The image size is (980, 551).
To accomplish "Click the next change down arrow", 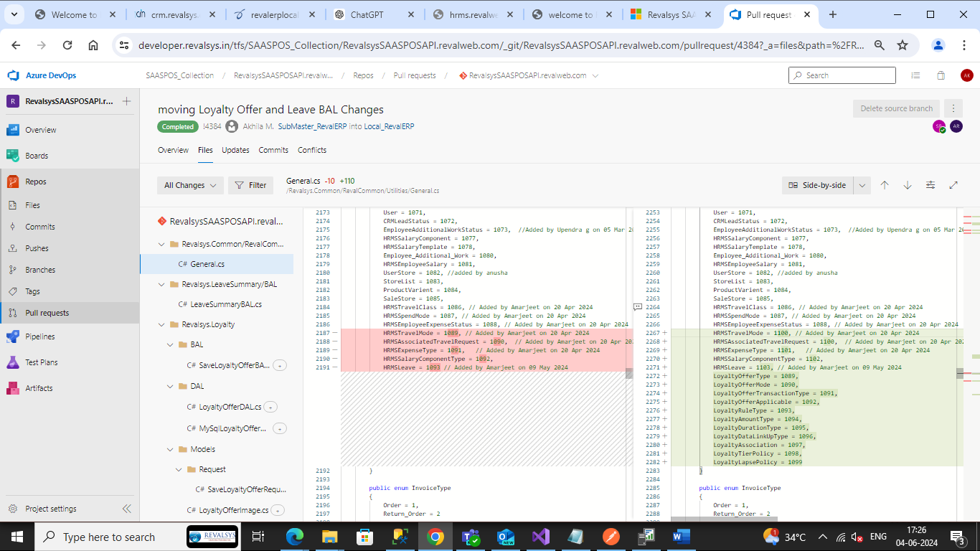I will click(908, 185).
